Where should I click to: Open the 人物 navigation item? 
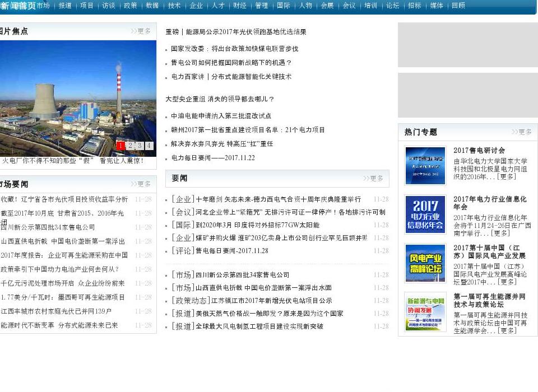click(305, 6)
